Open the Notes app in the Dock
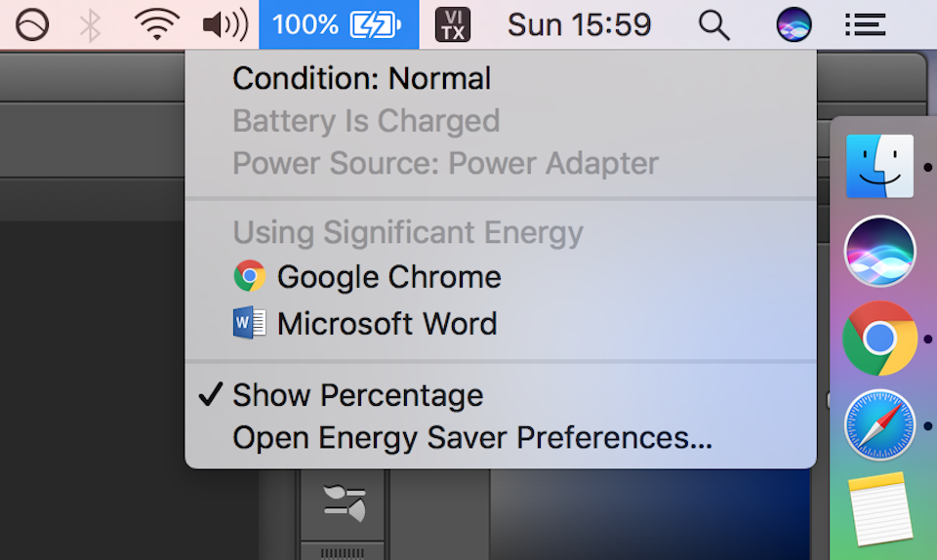This screenshot has height=560, width=937. coord(879,510)
